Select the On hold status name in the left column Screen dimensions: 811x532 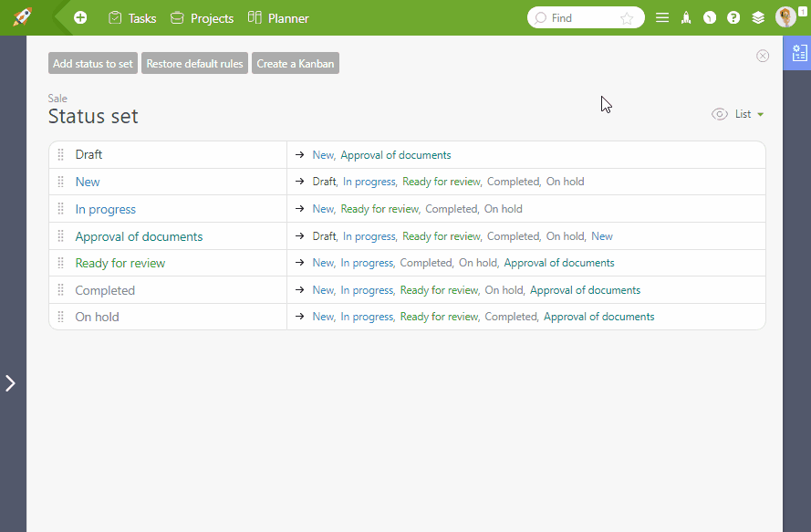98,317
